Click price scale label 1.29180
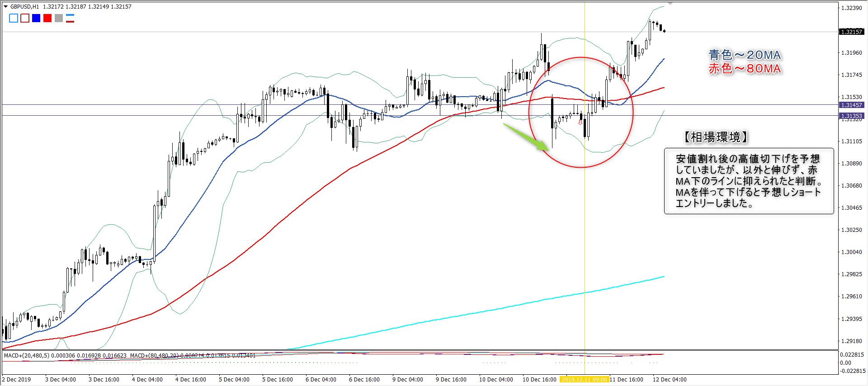 851,341
